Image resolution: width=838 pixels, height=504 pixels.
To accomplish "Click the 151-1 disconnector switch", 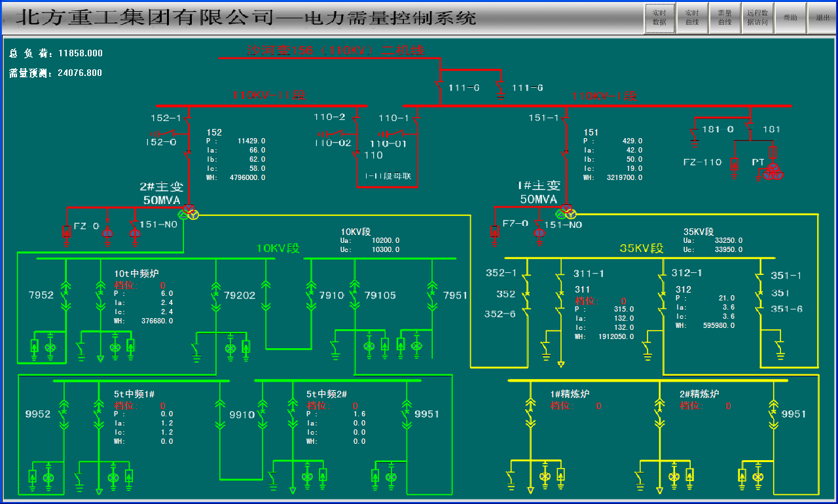I will [565, 120].
